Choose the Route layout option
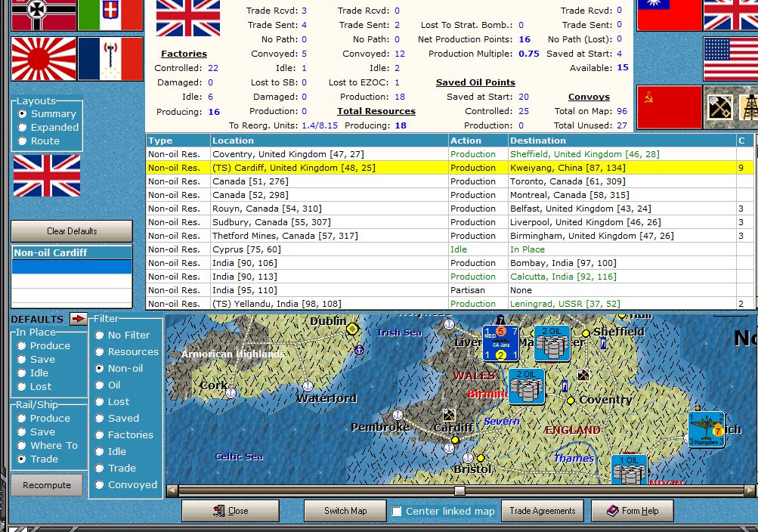This screenshot has height=532, width=758. coord(23,141)
